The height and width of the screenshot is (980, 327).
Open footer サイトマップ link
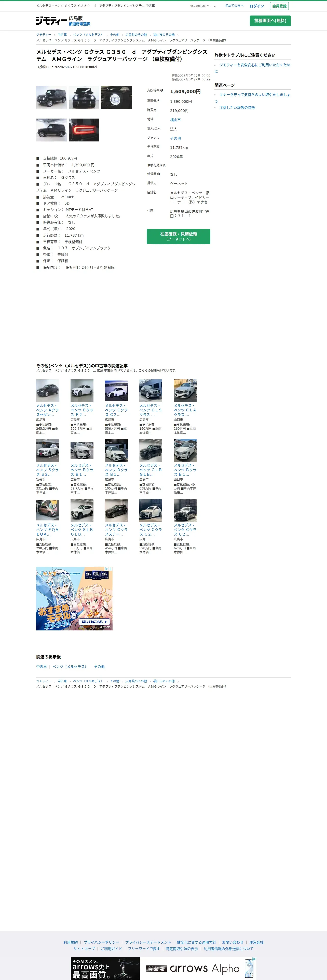(84, 949)
